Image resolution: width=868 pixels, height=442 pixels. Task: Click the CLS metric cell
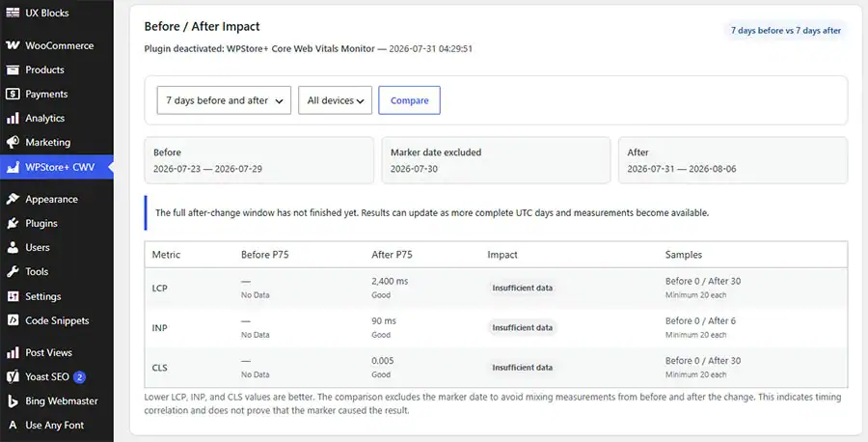pyautogui.click(x=159, y=368)
